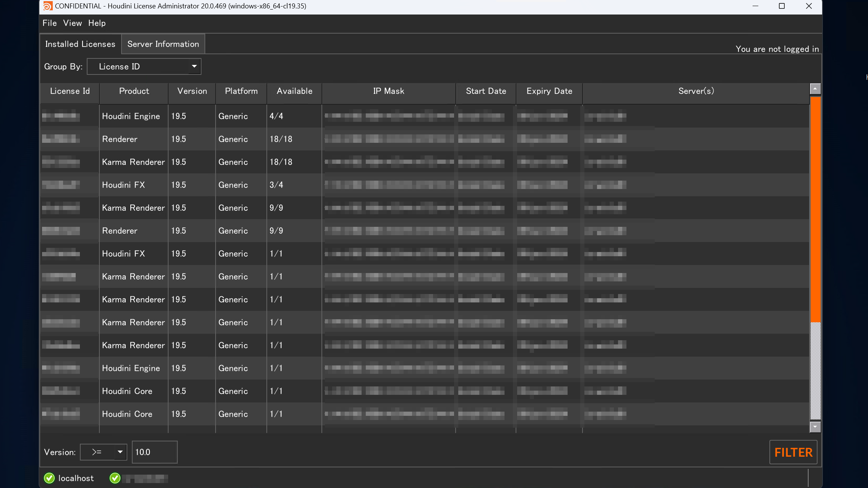
Task: Select the Renderer row with 9/9 available
Action: 425,231
